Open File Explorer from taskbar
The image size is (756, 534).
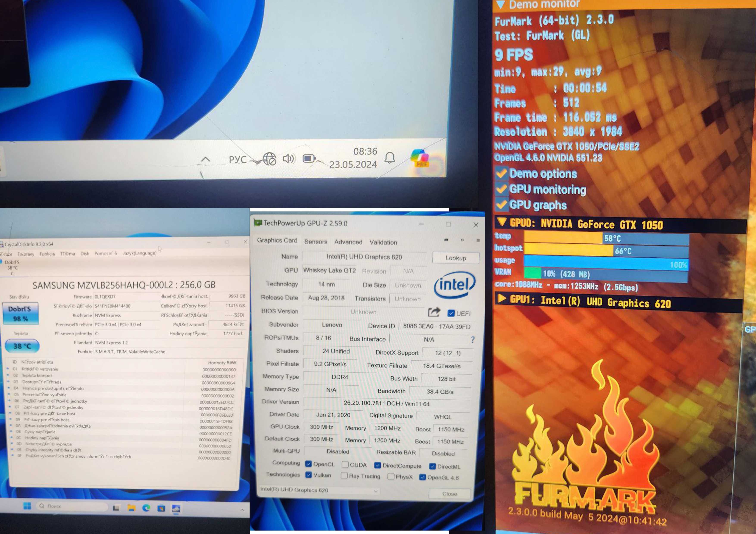pos(131,508)
